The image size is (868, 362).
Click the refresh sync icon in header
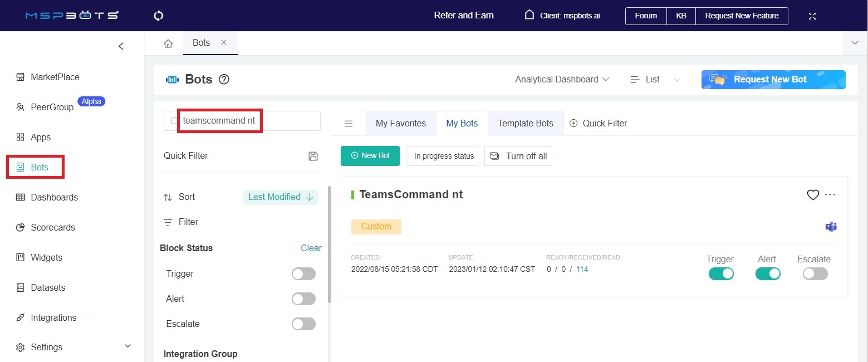click(158, 16)
